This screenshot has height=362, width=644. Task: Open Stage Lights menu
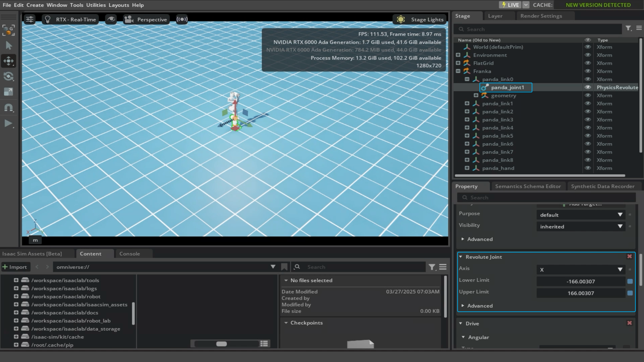click(420, 20)
